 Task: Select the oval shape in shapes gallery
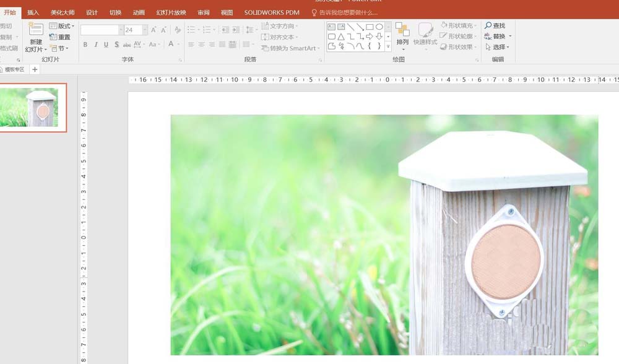379,27
